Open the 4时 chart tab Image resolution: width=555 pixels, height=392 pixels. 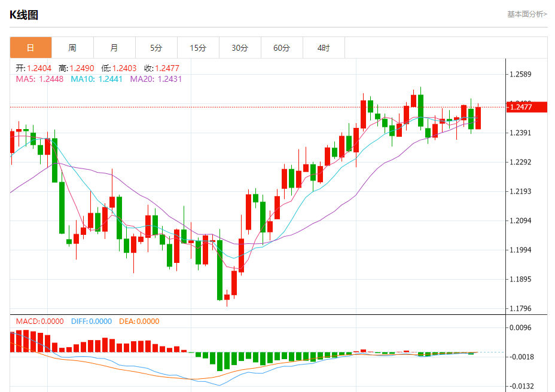(324, 48)
